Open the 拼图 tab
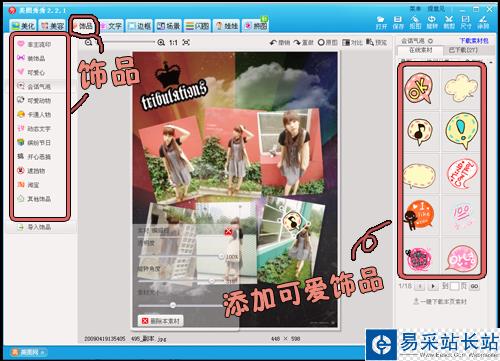Viewport: 500px width, 361px height. click(256, 26)
